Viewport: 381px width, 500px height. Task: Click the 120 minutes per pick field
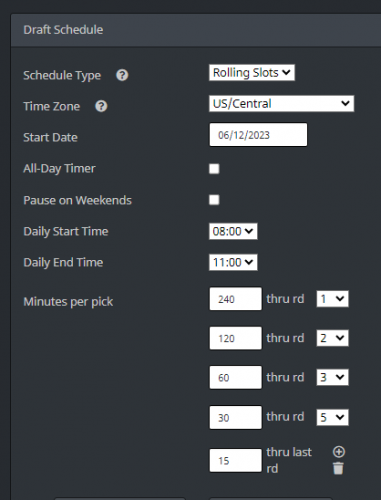[236, 338]
